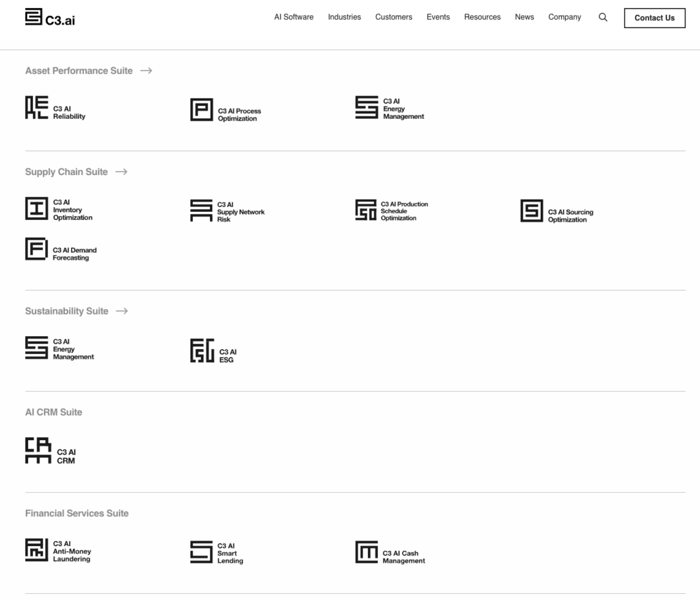
Task: Expand the Asset Performance Suite arrow
Action: [146, 70]
